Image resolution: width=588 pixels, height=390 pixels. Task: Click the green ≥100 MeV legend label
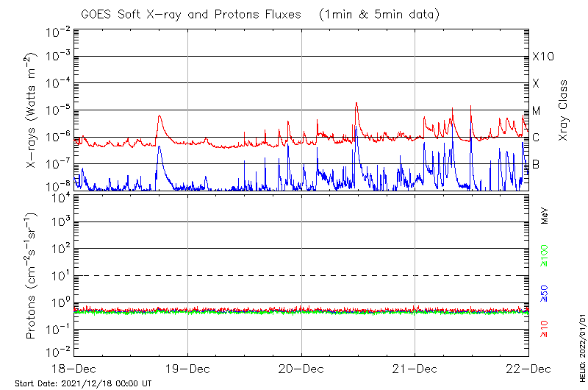pyautogui.click(x=545, y=258)
